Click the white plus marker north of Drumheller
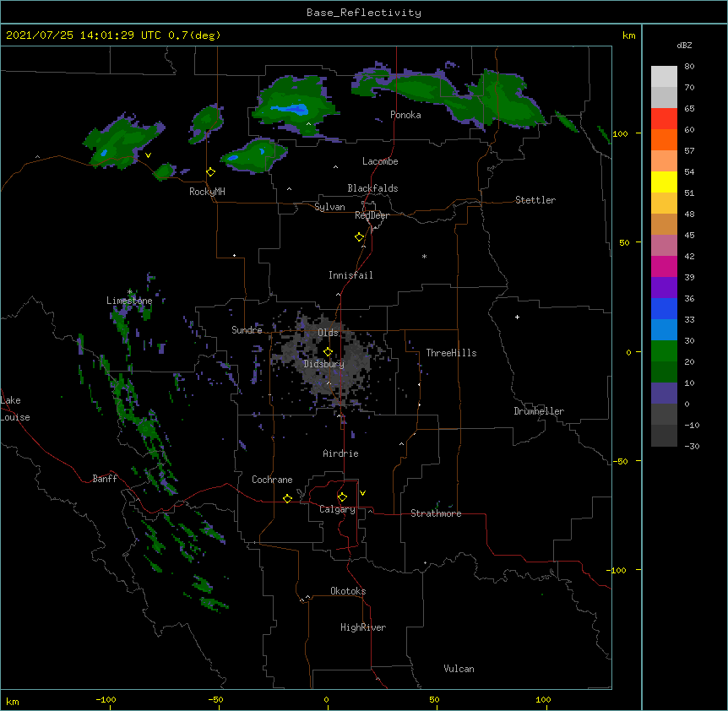Image resolution: width=728 pixels, height=711 pixels. (517, 317)
